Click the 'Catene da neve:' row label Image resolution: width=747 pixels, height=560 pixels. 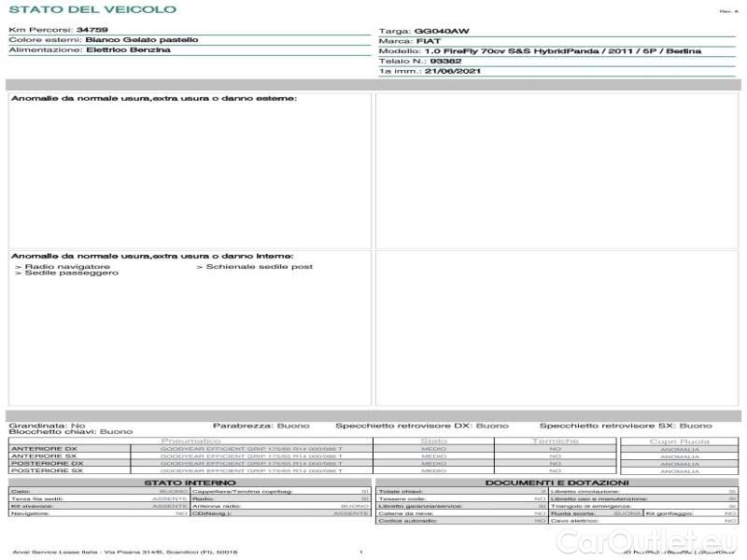405,513
